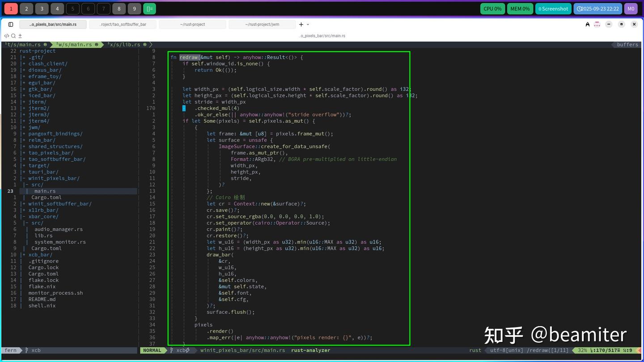Click the NORMAL mode indicator in the statusline
The image size is (644, 362).
[153, 350]
